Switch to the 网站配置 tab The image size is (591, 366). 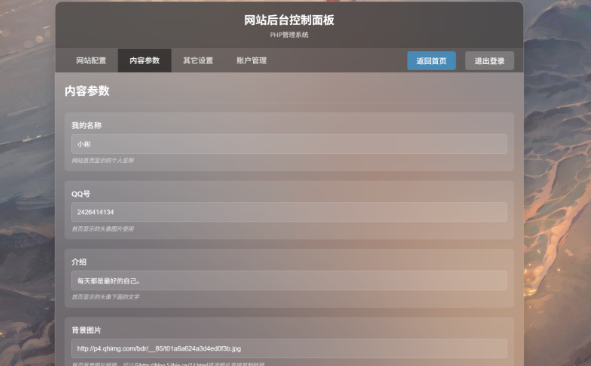91,60
